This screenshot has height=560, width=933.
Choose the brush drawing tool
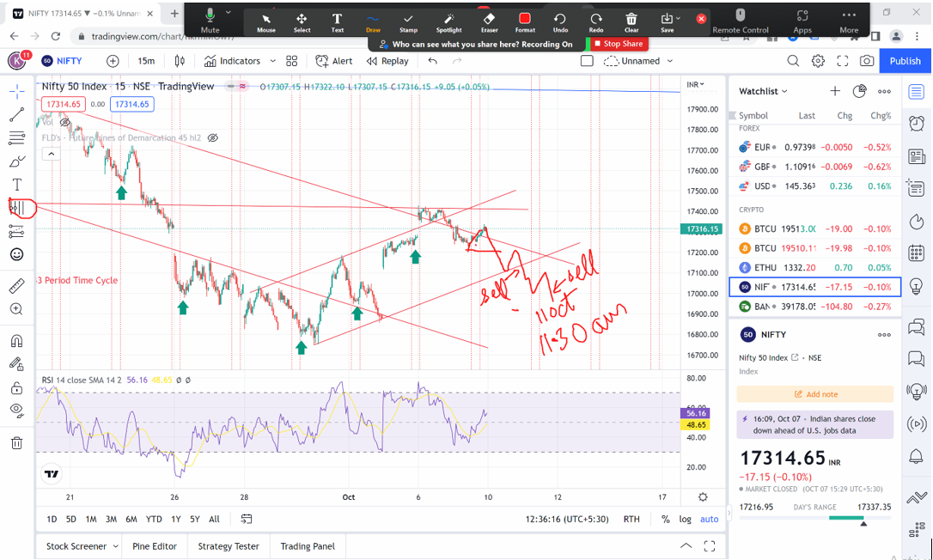16,161
